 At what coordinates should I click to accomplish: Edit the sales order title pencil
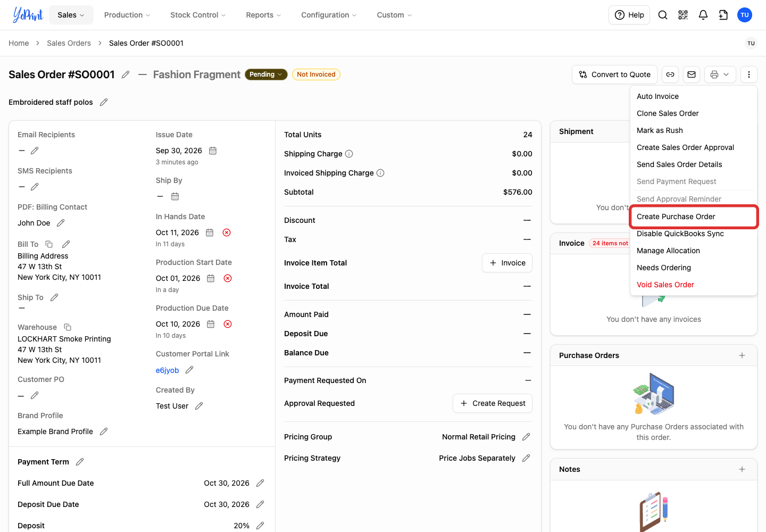click(x=126, y=74)
